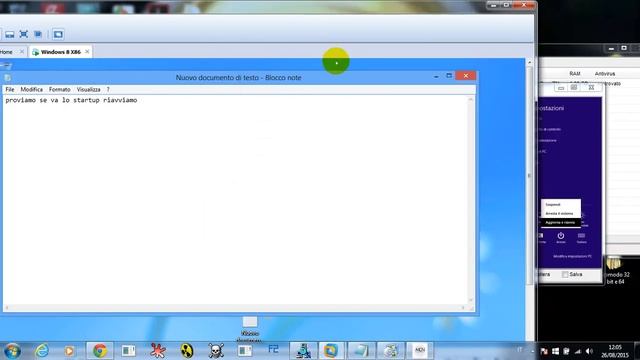Click the F2 taskbar icon

pos(273,350)
